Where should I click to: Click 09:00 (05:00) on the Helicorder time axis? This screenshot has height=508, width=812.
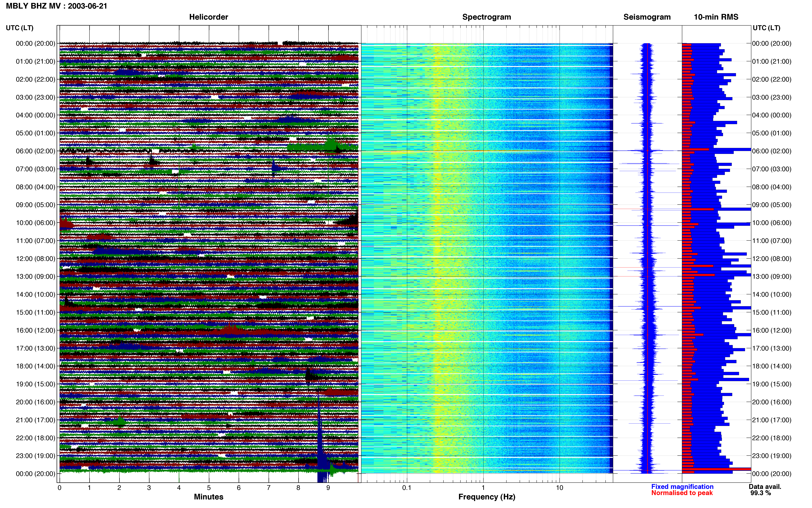point(36,205)
